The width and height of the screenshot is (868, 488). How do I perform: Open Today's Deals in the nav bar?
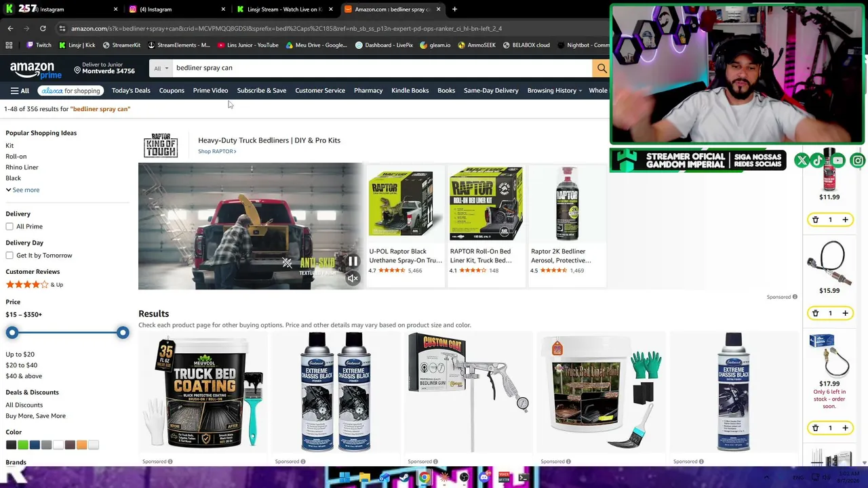tap(131, 91)
